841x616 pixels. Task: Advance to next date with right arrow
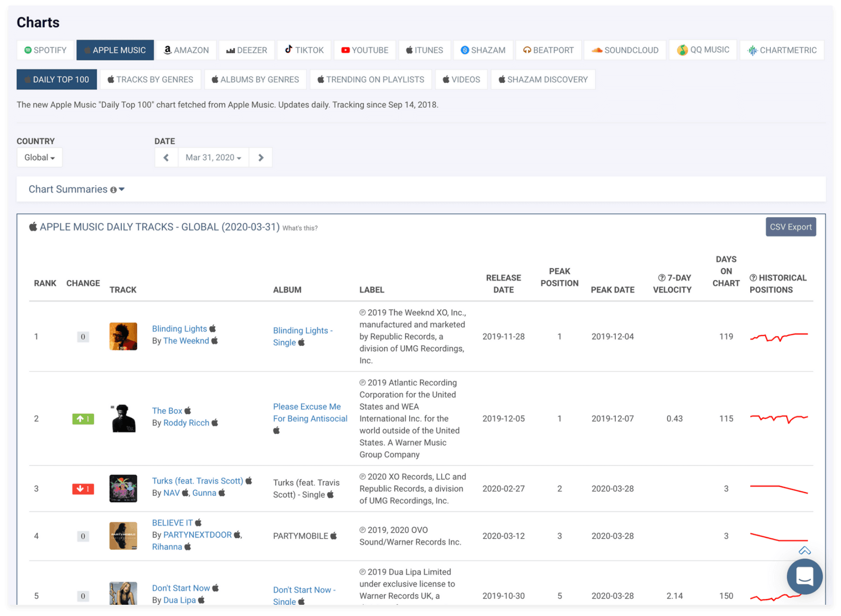[x=261, y=158]
